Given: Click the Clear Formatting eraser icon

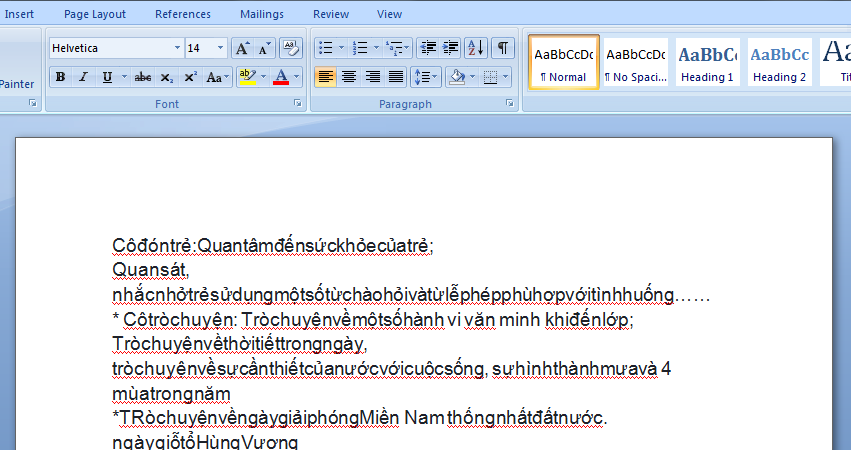Looking at the screenshot, I should click(x=291, y=48).
